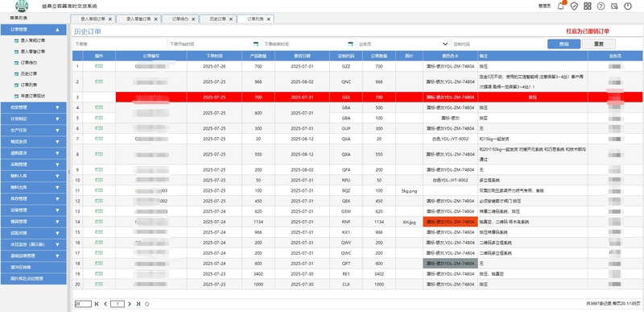
Task: Click the 重置 reset button
Action: click(599, 44)
